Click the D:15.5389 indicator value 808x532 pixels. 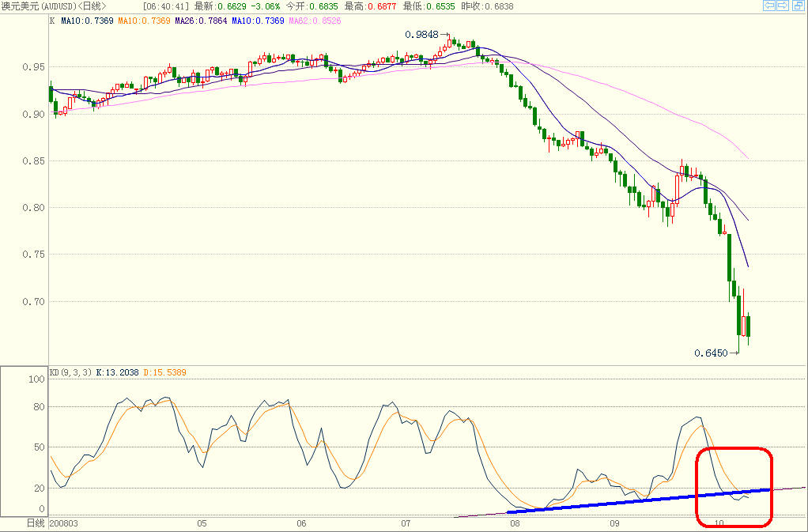[165, 372]
